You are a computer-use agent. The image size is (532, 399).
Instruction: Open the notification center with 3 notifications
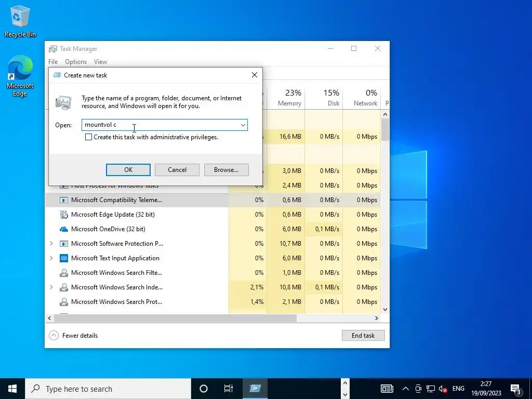(x=516, y=389)
